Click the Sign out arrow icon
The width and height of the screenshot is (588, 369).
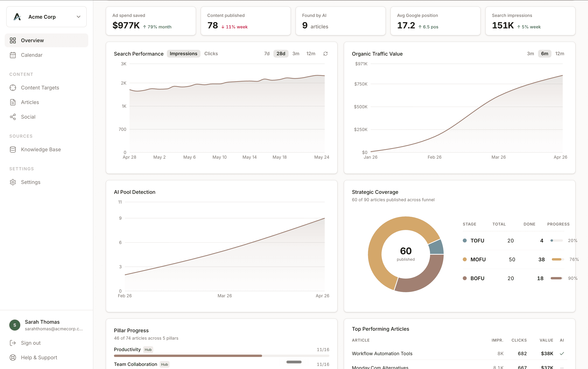[x=13, y=343]
